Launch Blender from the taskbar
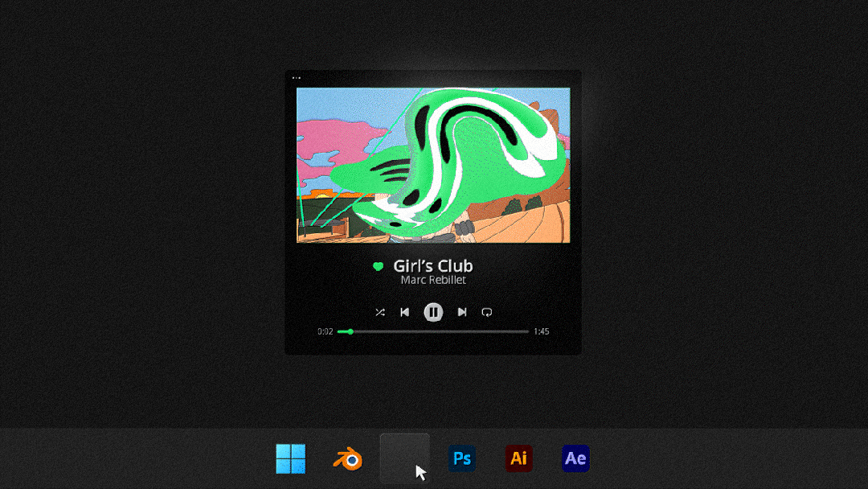The width and height of the screenshot is (868, 489). click(x=348, y=459)
